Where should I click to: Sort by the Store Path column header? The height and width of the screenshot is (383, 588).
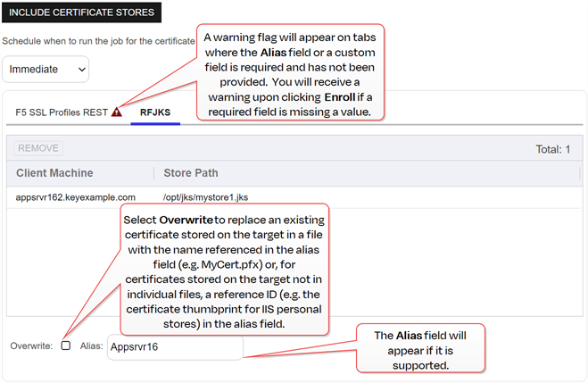pyautogui.click(x=190, y=172)
